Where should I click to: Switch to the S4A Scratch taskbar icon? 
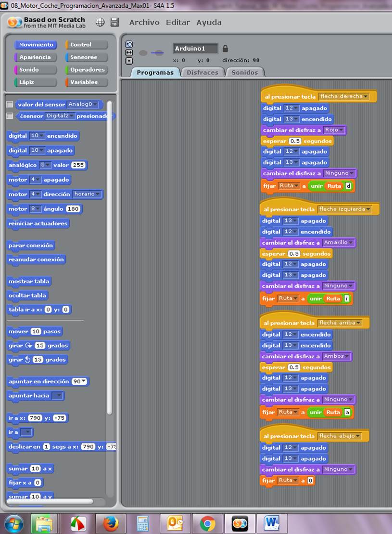pos(240,523)
